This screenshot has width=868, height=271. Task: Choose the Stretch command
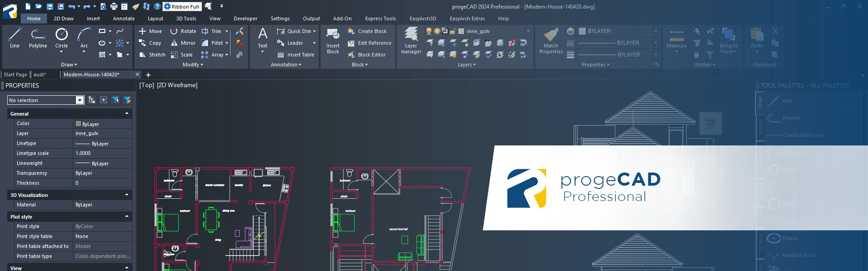pos(152,55)
